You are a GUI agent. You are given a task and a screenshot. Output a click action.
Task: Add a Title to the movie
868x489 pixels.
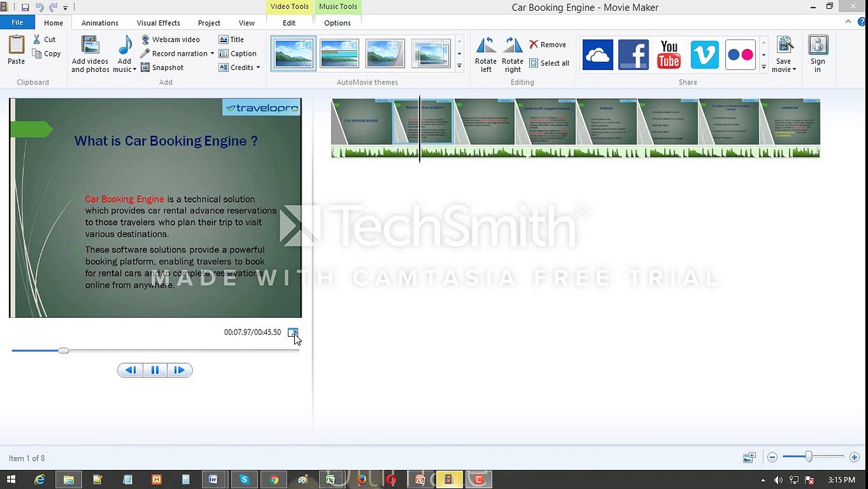point(232,39)
